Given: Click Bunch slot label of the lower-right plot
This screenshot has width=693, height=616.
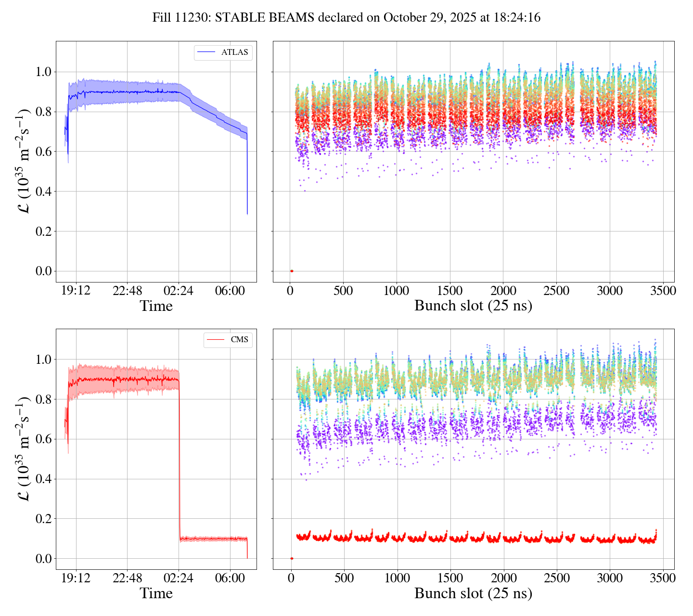Looking at the screenshot, I should coord(473,593).
